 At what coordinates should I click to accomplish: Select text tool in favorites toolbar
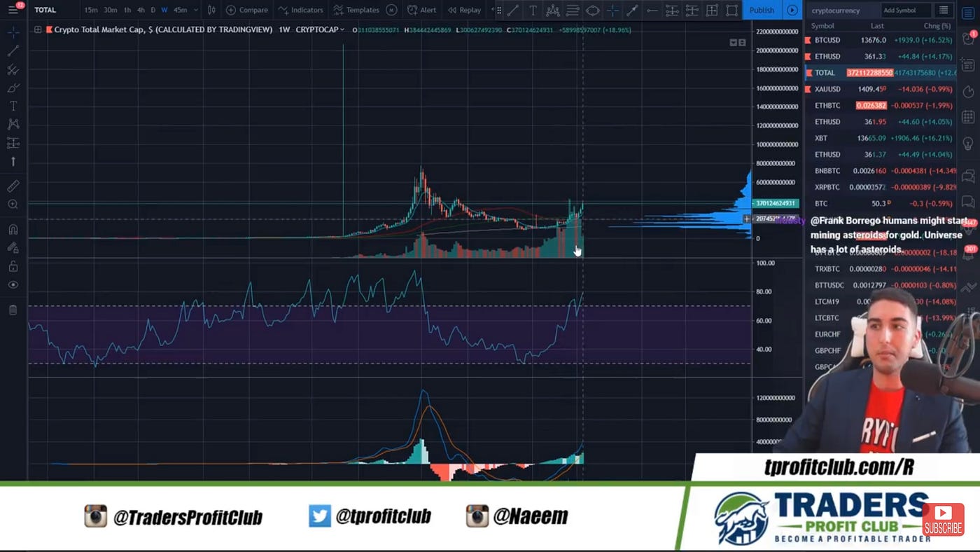coord(533,10)
